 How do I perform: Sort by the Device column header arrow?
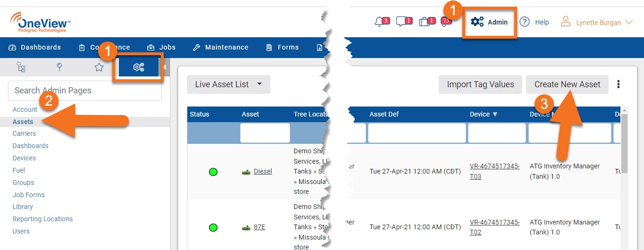pos(495,114)
